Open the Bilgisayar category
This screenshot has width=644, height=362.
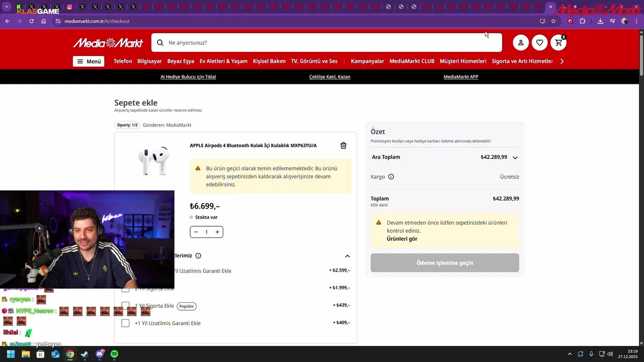[x=149, y=61]
